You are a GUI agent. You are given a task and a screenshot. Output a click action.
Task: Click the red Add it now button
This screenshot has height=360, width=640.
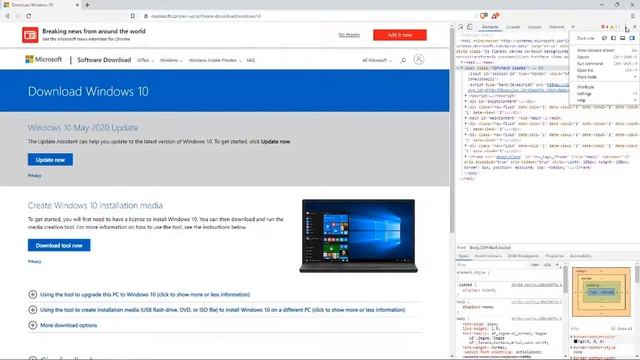click(x=400, y=35)
